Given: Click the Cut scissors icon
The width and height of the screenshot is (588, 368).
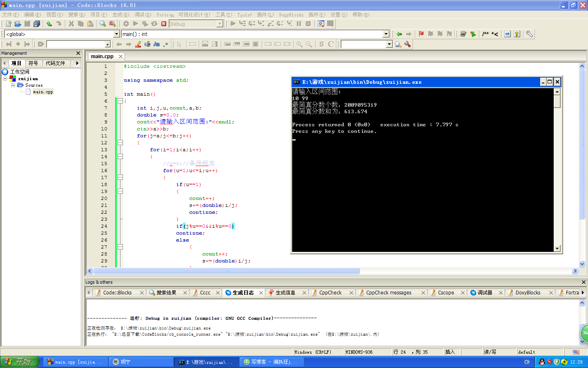Looking at the screenshot, I should tap(71, 24).
